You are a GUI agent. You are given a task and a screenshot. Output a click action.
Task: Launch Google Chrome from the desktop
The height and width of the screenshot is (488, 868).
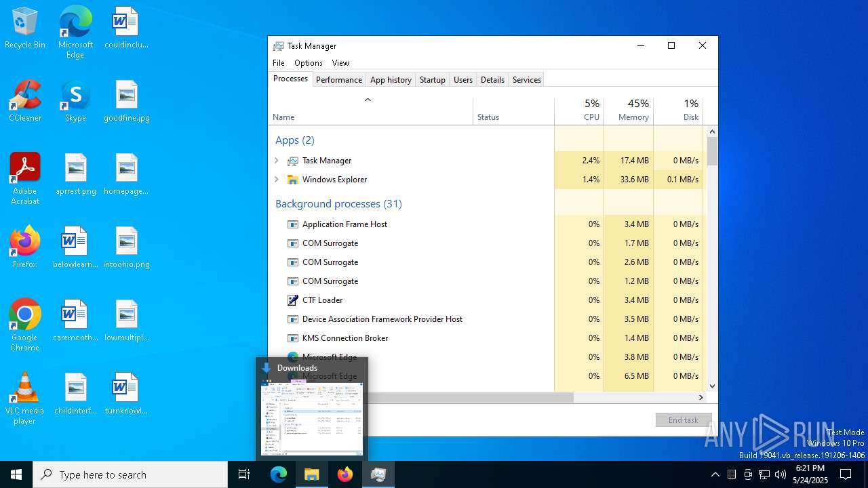pos(25,325)
